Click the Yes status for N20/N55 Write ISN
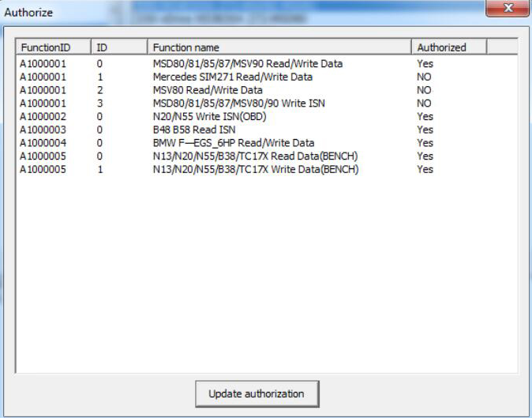This screenshot has height=418, width=532. [x=425, y=117]
